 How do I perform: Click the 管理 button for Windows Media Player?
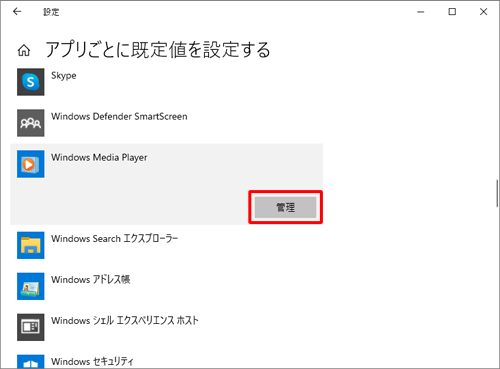pyautogui.click(x=286, y=207)
